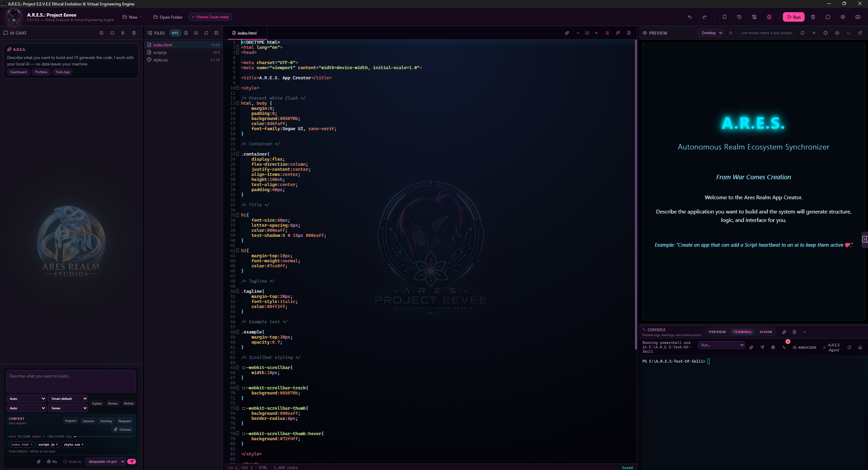Toggle the VFS badge in Files header
Viewport: 868px width, 470px height.
click(x=175, y=33)
